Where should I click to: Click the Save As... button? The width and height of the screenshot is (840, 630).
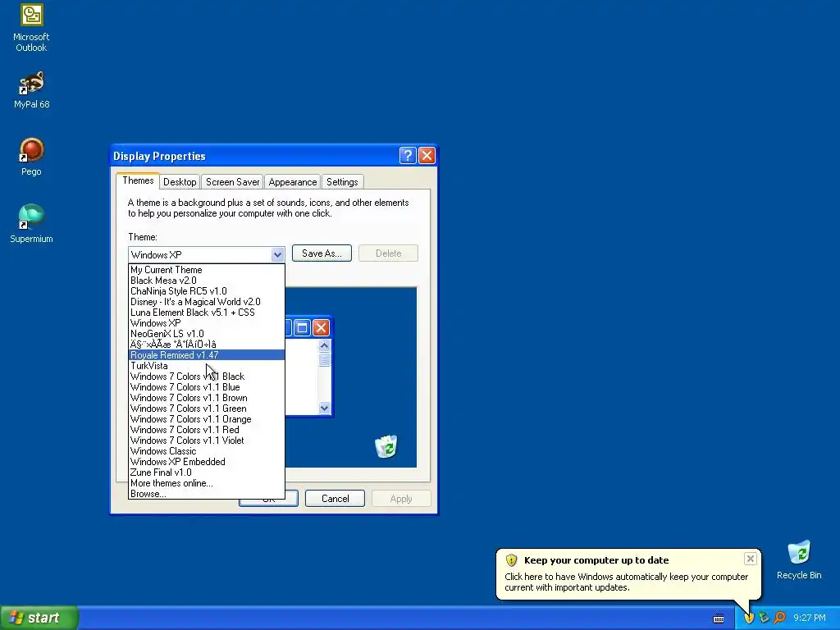point(322,253)
